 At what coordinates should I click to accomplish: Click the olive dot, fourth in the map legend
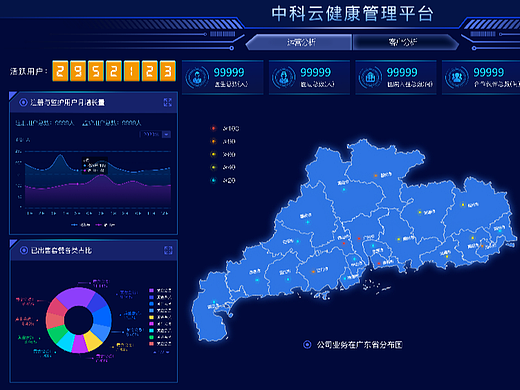pos(213,167)
